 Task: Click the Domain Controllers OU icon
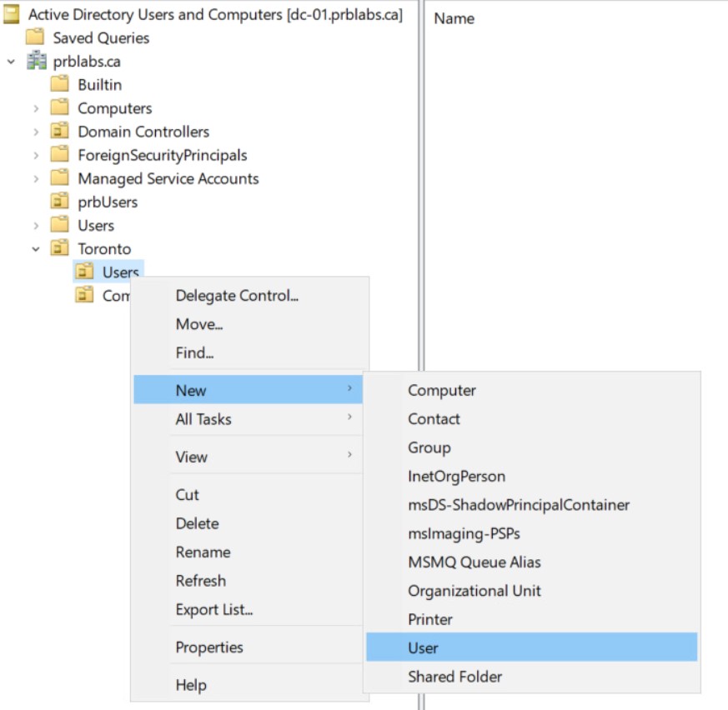(59, 132)
